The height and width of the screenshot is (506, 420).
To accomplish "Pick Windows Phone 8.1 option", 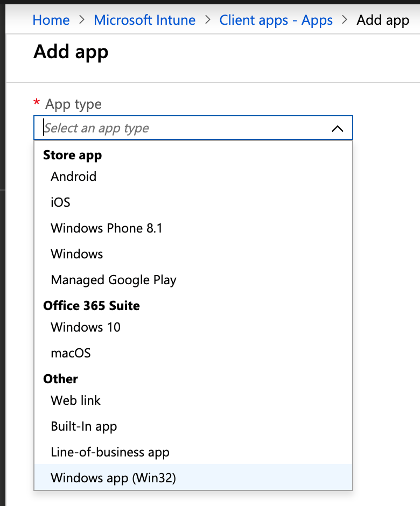I will coord(193,228).
